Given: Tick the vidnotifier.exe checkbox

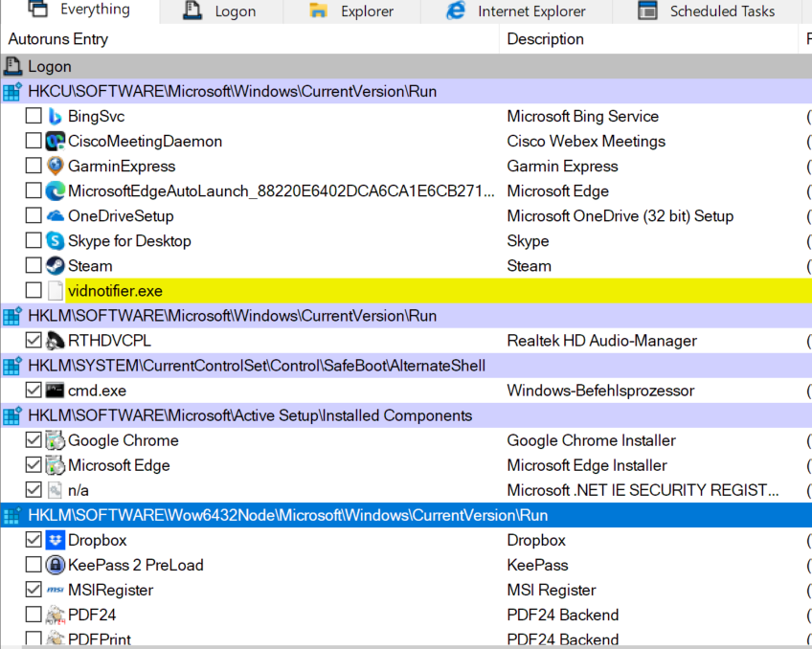Looking at the screenshot, I should coord(34,290).
